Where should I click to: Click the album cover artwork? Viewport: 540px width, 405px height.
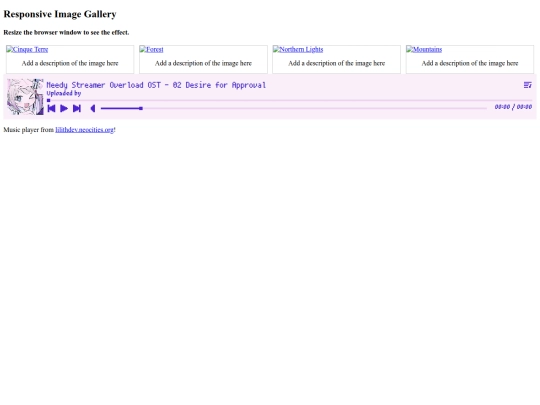tap(25, 97)
